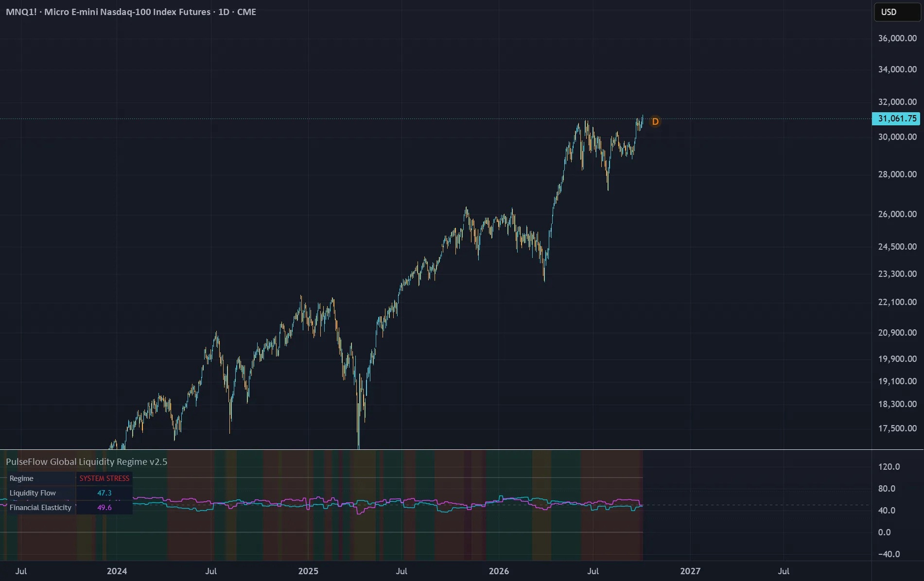The image size is (924, 581).
Task: Click the 0.0 indicator axis label
Action: [x=885, y=532]
